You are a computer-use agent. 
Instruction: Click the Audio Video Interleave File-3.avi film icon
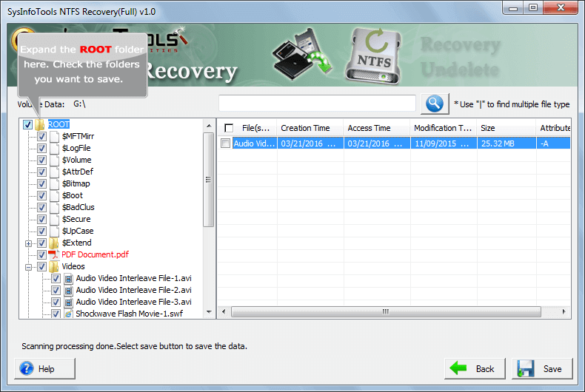tap(68, 303)
